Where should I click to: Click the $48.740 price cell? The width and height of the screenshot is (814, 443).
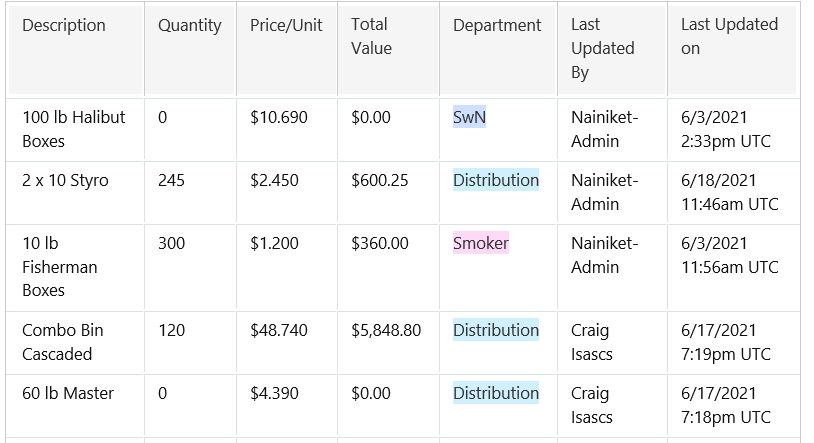[x=279, y=331]
